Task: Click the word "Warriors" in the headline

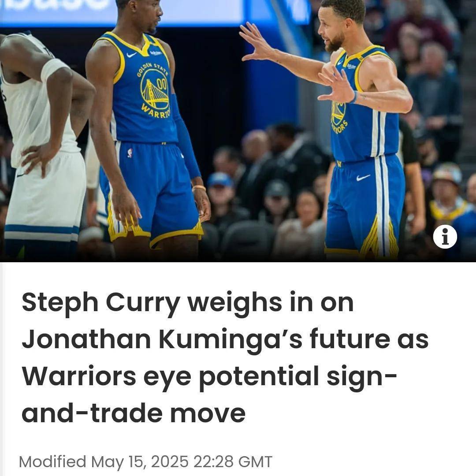Action: tap(79, 376)
